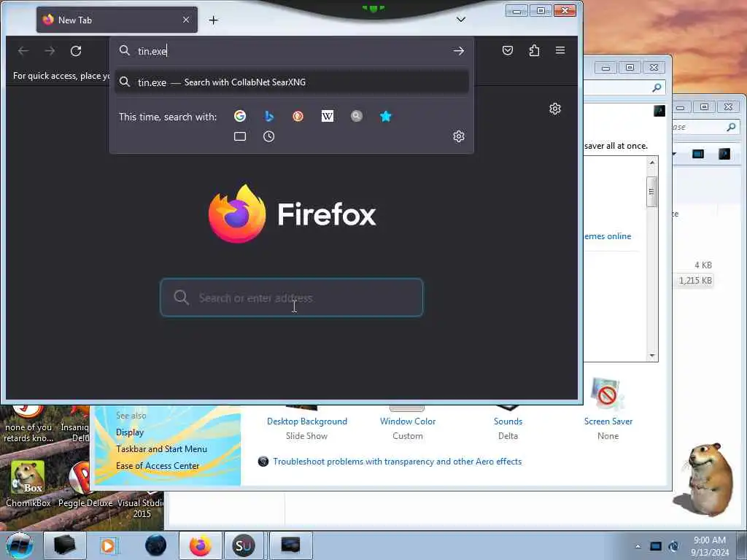Open Firefox Extensions puzzle icon
This screenshot has height=560, width=747.
[534, 50]
